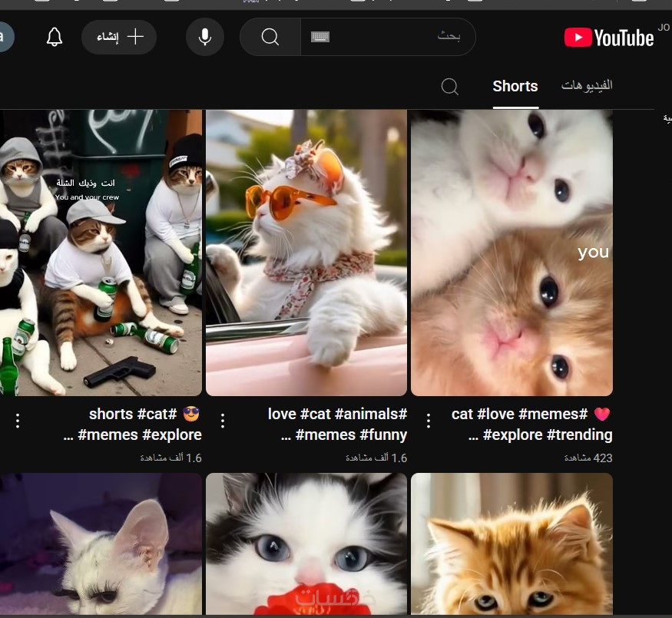This screenshot has height=618, width=672.
Task: Open Short of orange tabby kitten
Action: [511, 544]
